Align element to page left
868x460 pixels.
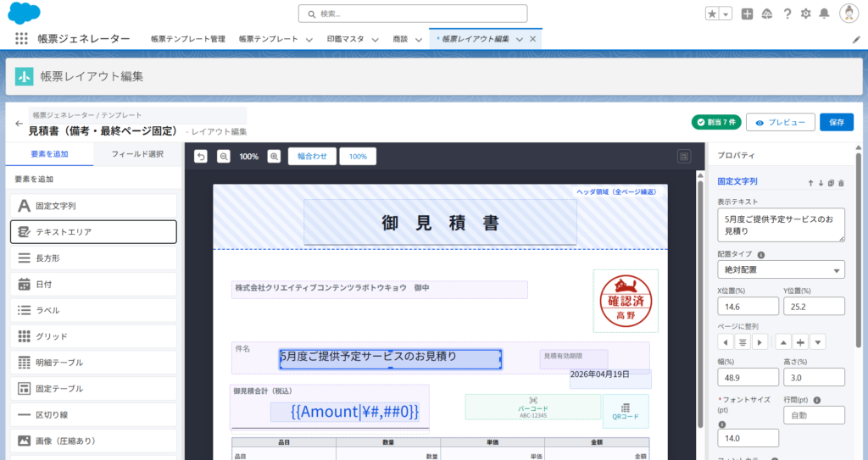pyautogui.click(x=726, y=342)
